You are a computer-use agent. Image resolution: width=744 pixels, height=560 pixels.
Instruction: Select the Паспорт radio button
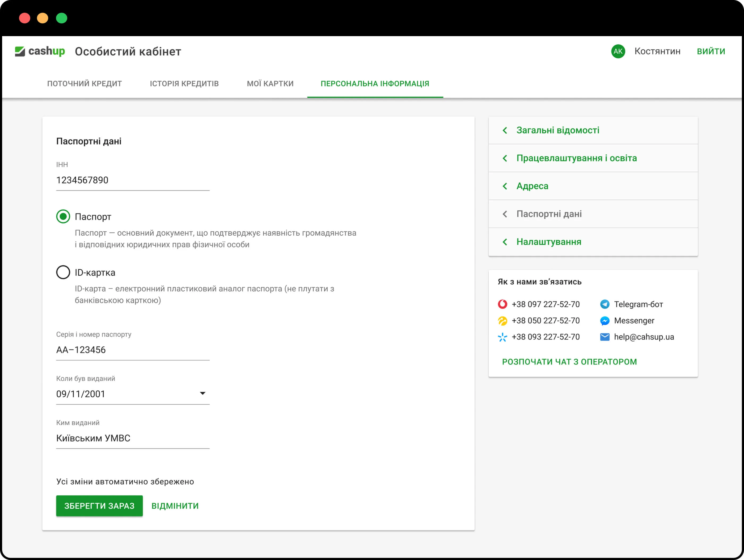pyautogui.click(x=63, y=216)
